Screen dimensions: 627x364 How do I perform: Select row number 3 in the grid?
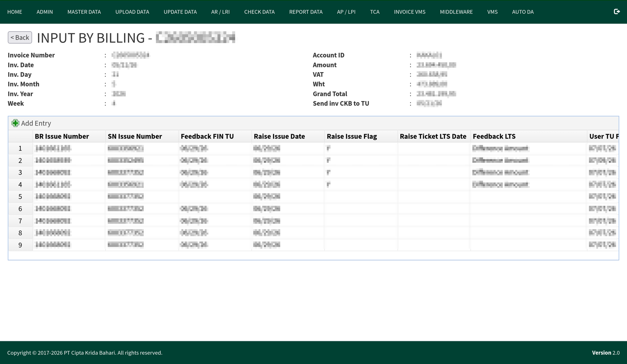pyautogui.click(x=20, y=172)
